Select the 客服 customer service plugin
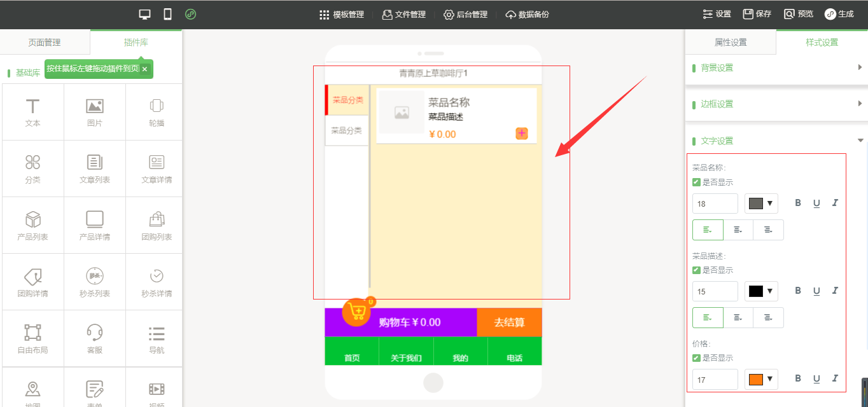The image size is (868, 407). click(x=95, y=338)
